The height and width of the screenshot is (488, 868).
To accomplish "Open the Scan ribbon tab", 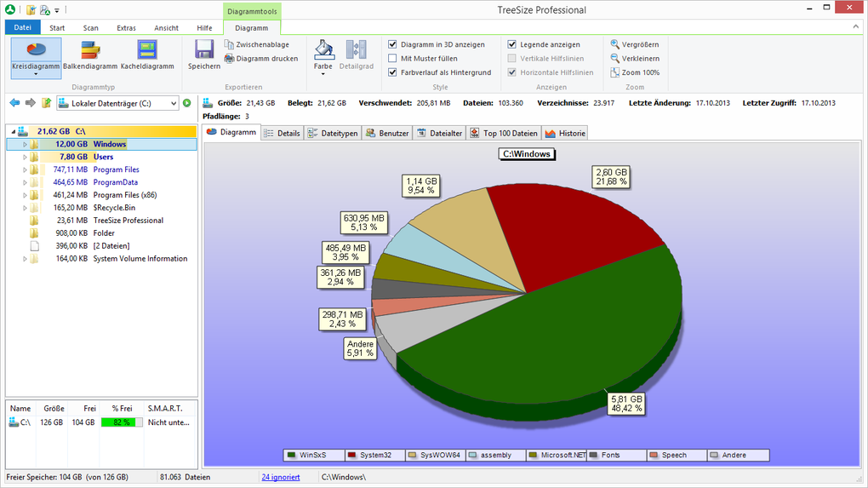I will pyautogui.click(x=91, y=28).
